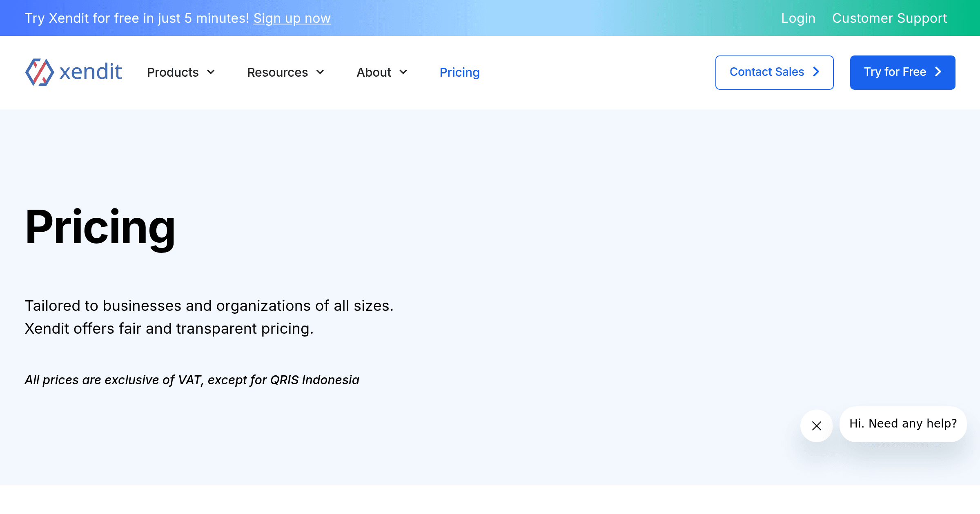
Task: Open the About menu
Action: pos(374,72)
